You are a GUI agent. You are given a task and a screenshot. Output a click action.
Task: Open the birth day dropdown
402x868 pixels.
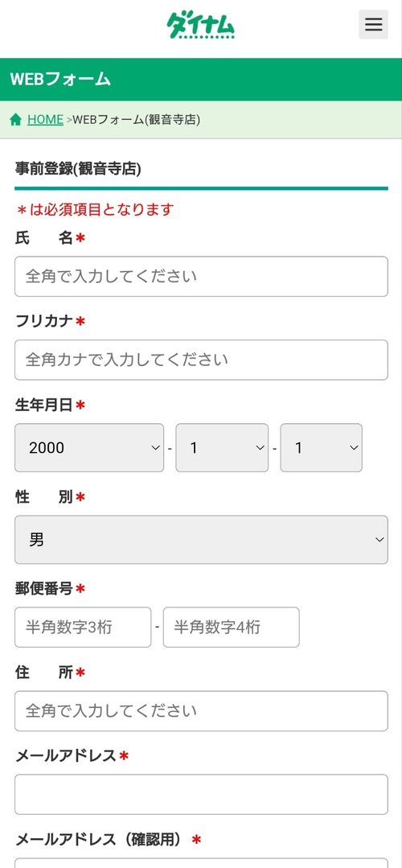pyautogui.click(x=322, y=448)
